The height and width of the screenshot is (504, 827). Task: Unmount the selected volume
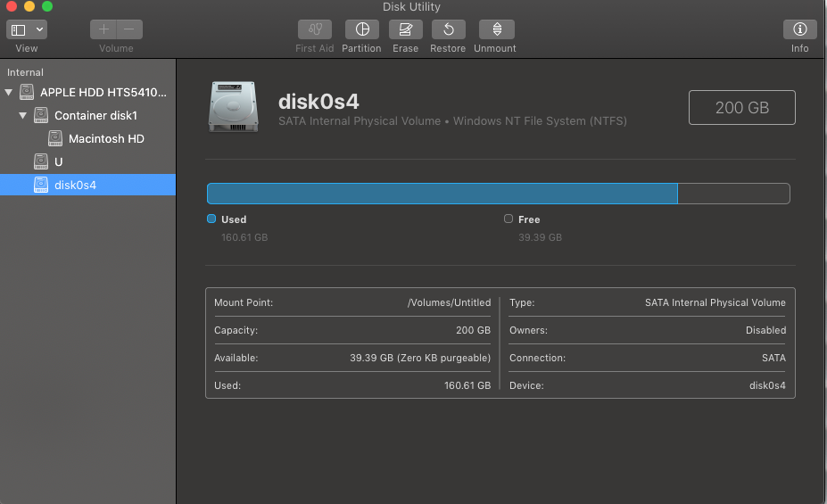click(497, 29)
